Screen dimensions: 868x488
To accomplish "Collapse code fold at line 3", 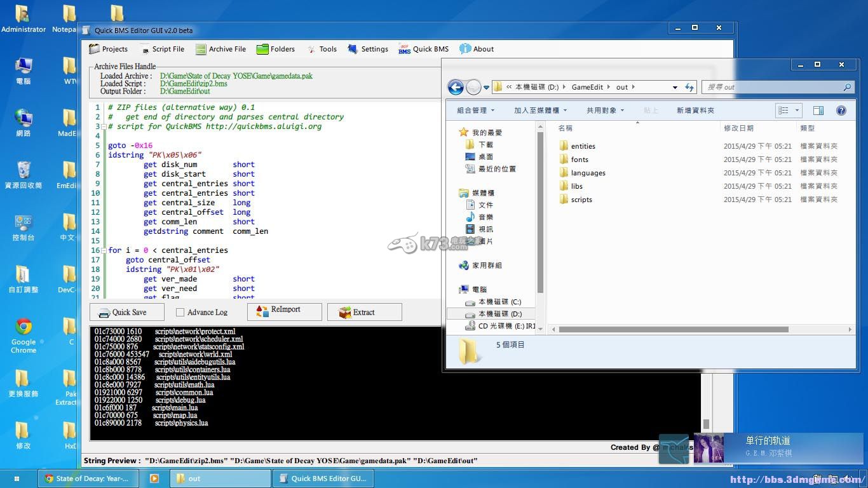I will pos(104,126).
